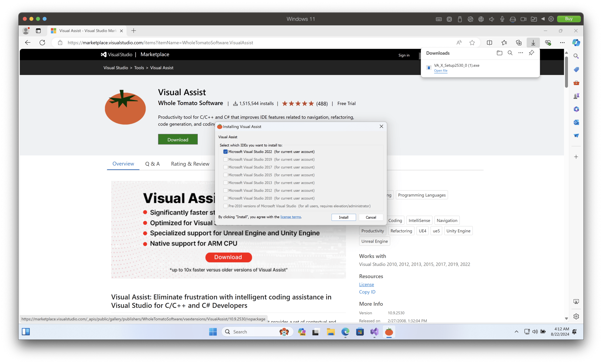The width and height of the screenshot is (602, 364).
Task: Click sidebar search icon
Action: [x=576, y=56]
